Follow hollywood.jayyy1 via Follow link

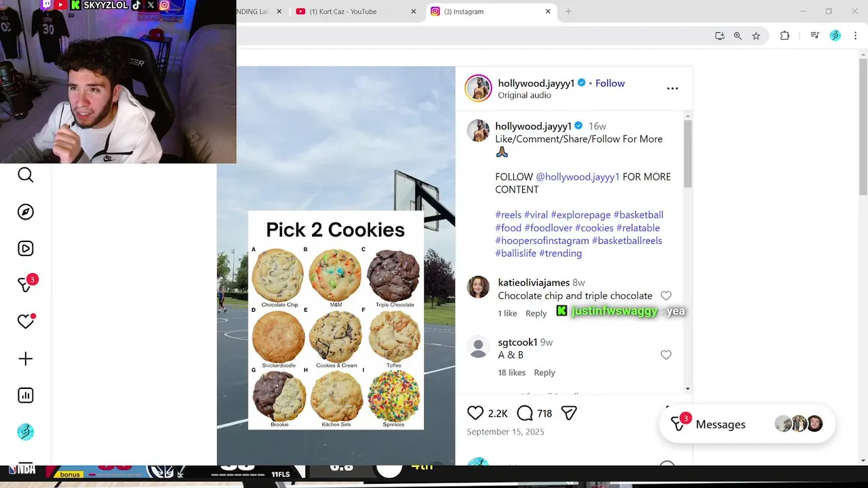(x=610, y=83)
